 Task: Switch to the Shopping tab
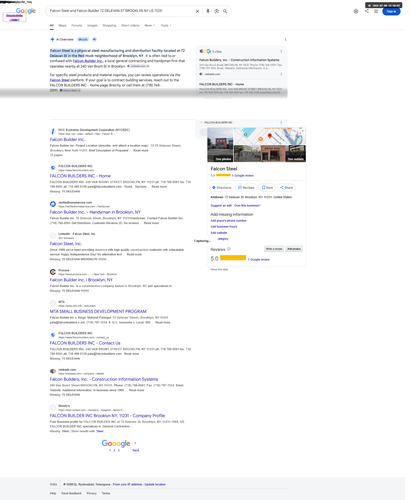[109, 25]
